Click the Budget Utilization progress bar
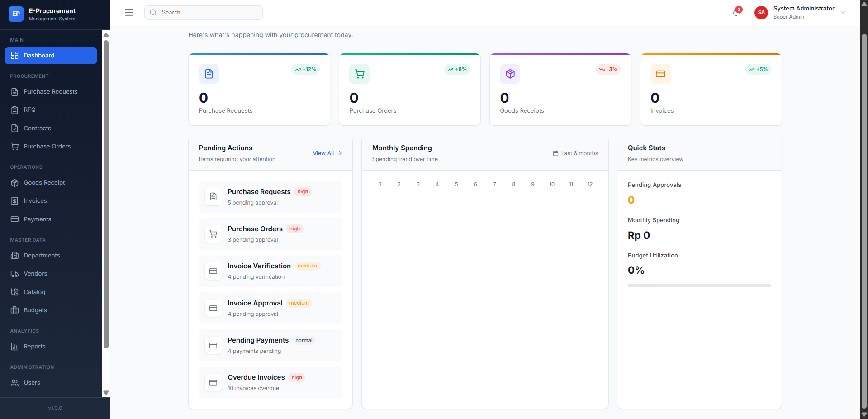Viewport: 868px width, 419px height. point(699,286)
